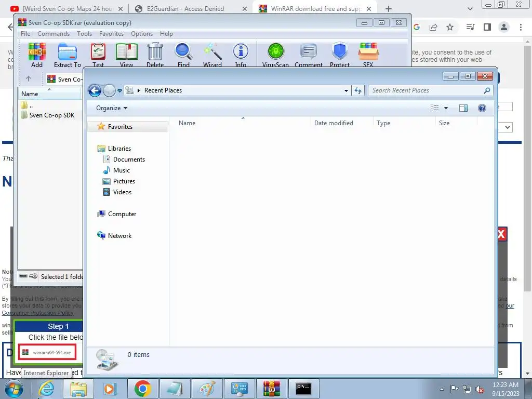
Task: Open the Documents library
Action: [x=124, y=159]
